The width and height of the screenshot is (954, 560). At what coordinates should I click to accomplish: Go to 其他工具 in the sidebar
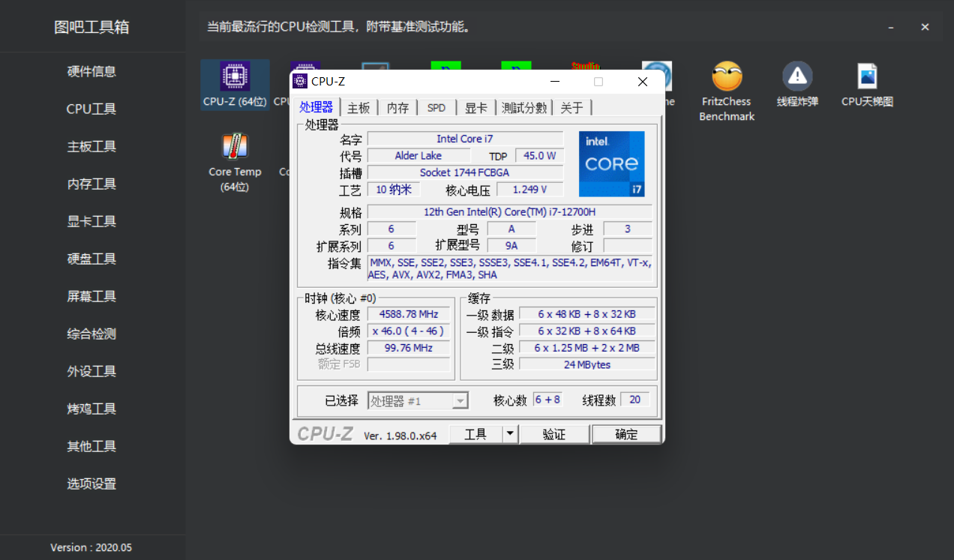[x=91, y=446]
